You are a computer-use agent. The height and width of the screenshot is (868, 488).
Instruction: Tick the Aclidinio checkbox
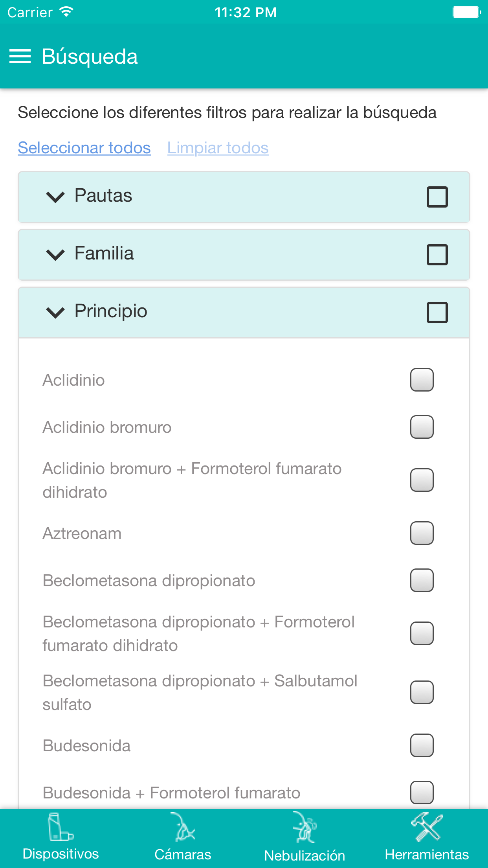422,380
